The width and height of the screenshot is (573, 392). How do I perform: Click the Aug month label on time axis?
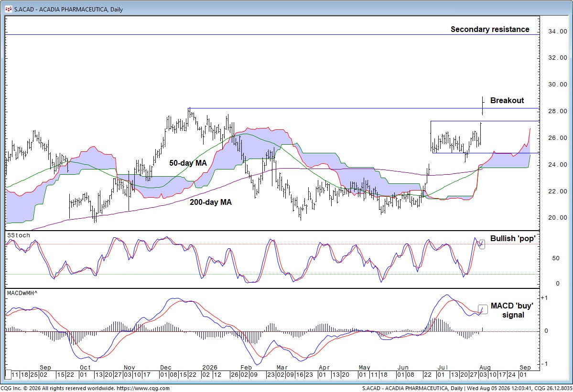click(485, 368)
